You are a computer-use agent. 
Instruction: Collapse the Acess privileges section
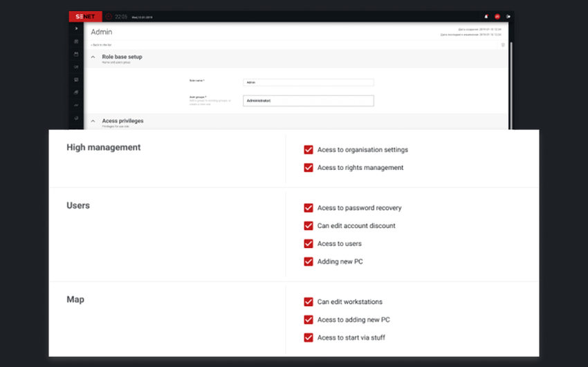point(93,121)
